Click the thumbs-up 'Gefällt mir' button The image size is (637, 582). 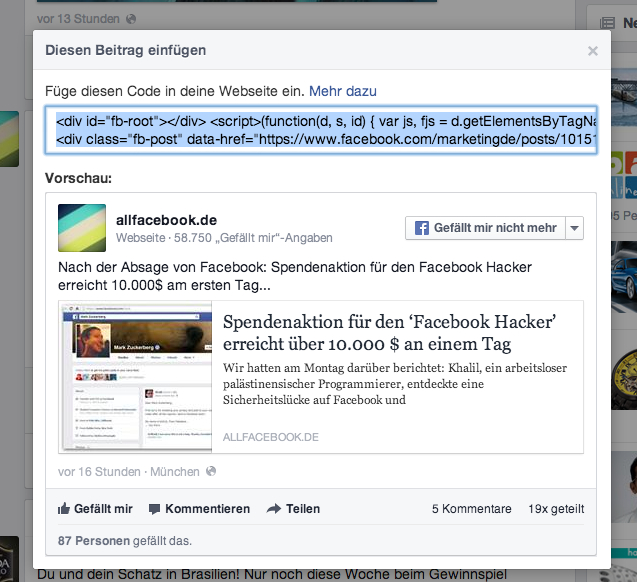click(95, 508)
